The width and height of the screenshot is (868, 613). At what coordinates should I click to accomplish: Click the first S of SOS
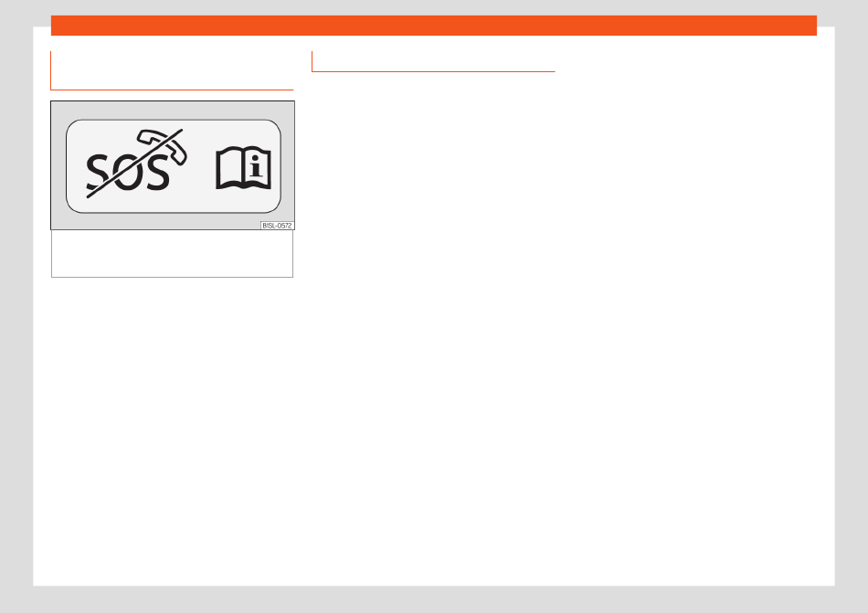(x=98, y=173)
